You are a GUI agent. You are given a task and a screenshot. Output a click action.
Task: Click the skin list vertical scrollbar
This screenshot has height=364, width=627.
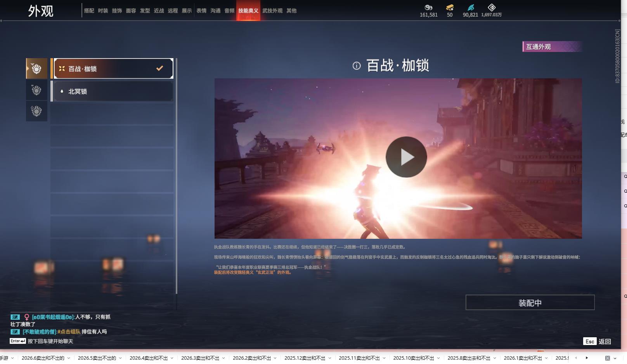click(x=177, y=176)
